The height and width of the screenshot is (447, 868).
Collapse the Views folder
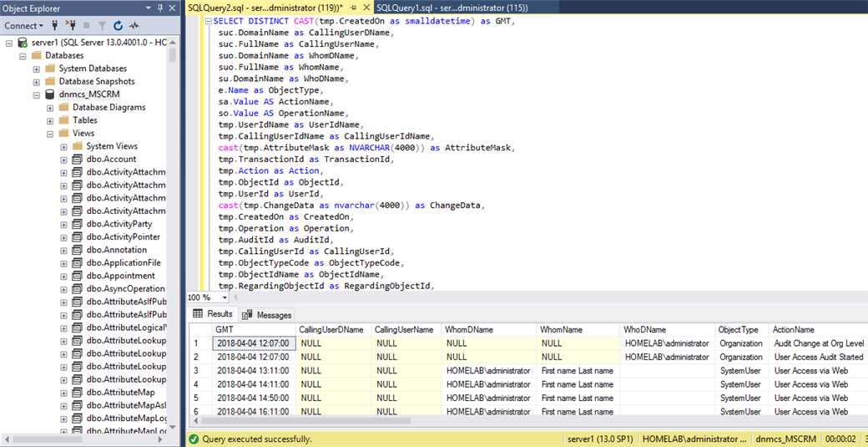50,133
